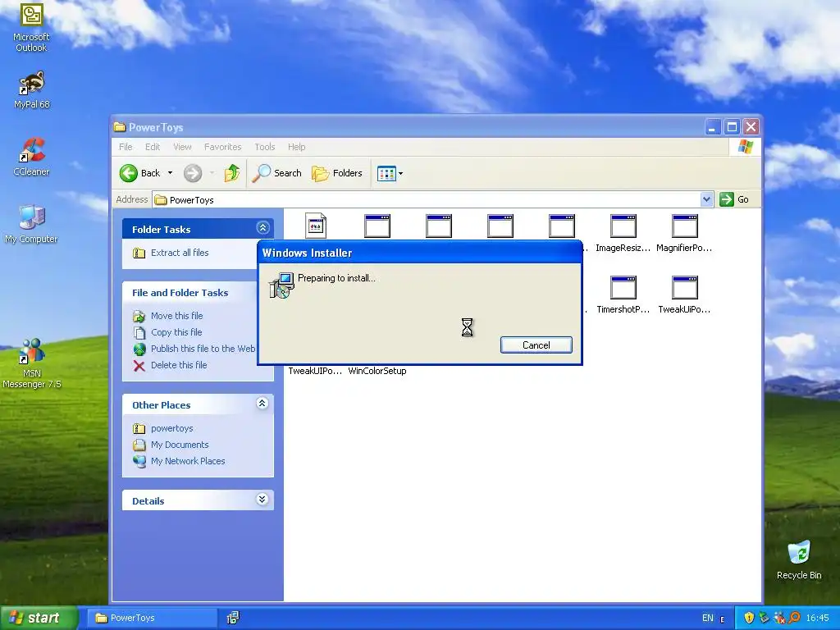Toggle the Folders pane
The width and height of the screenshot is (840, 630).
click(x=337, y=173)
